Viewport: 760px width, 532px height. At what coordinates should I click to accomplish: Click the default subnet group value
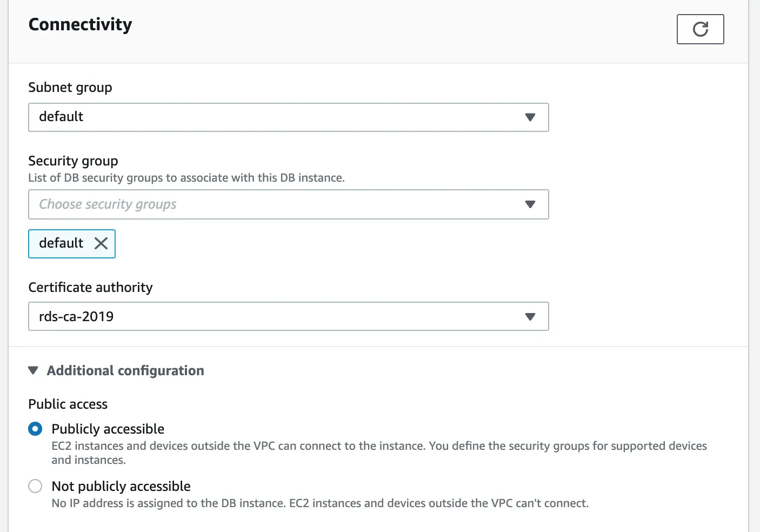click(61, 117)
